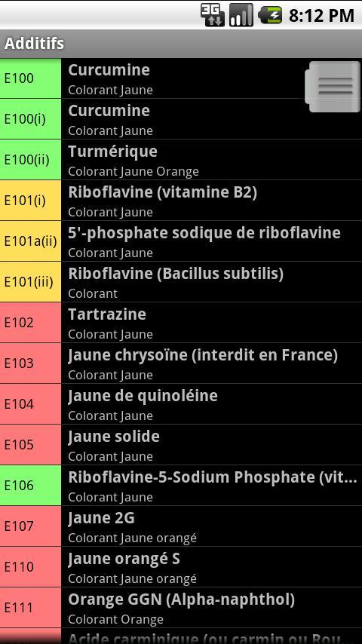Select the green E100 code swatch

point(30,78)
